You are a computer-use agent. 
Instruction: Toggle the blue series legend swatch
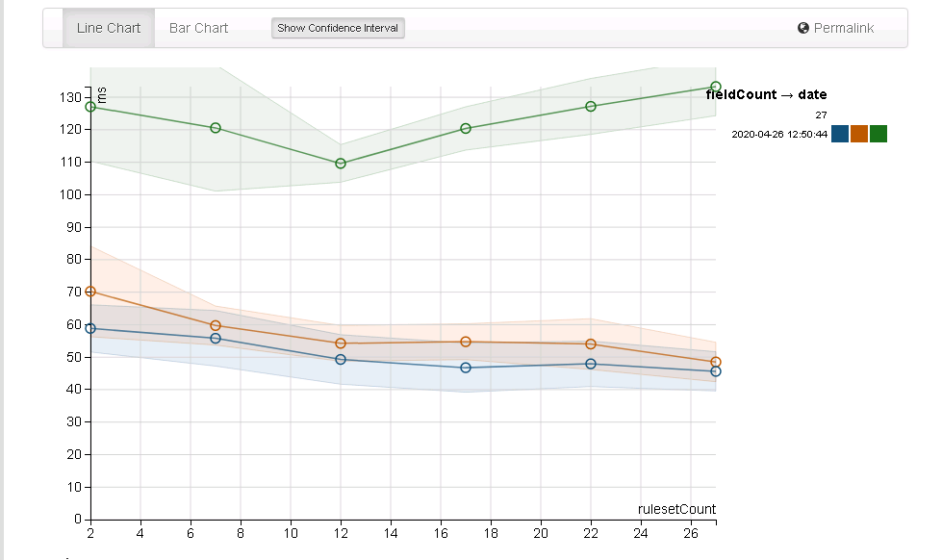click(x=839, y=135)
